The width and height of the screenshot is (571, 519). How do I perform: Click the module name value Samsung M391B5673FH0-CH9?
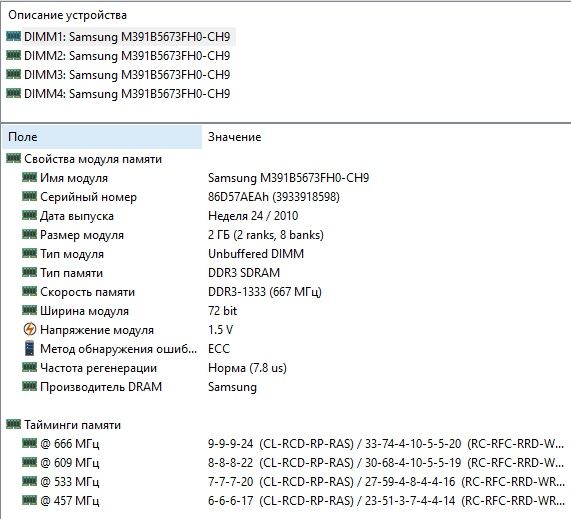288,178
